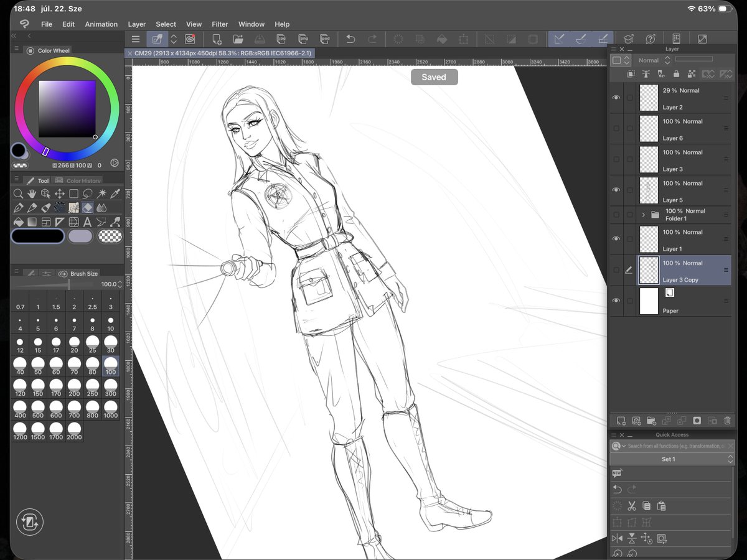The image size is (747, 560).
Task: Open the Animation menu
Action: pos(101,24)
